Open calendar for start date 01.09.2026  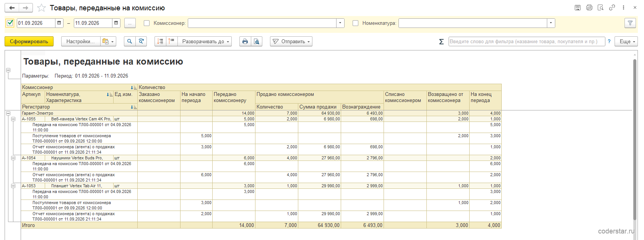point(59,23)
